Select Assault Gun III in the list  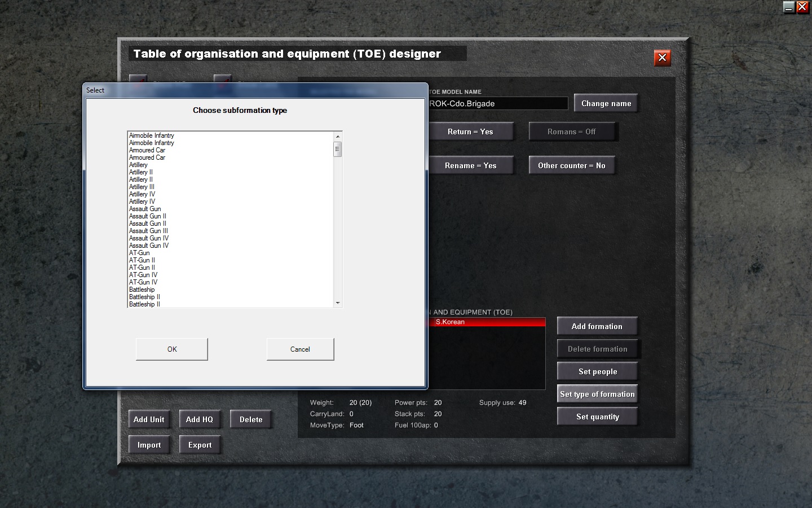click(148, 231)
